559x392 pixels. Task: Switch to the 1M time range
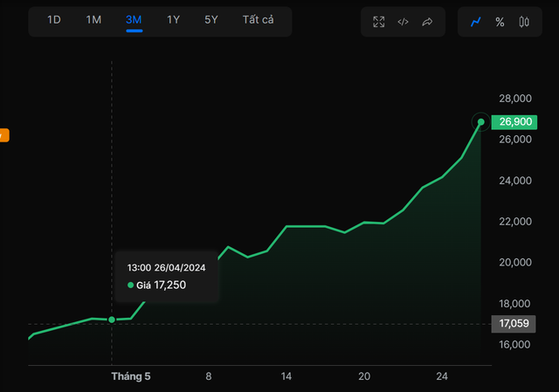(x=93, y=20)
